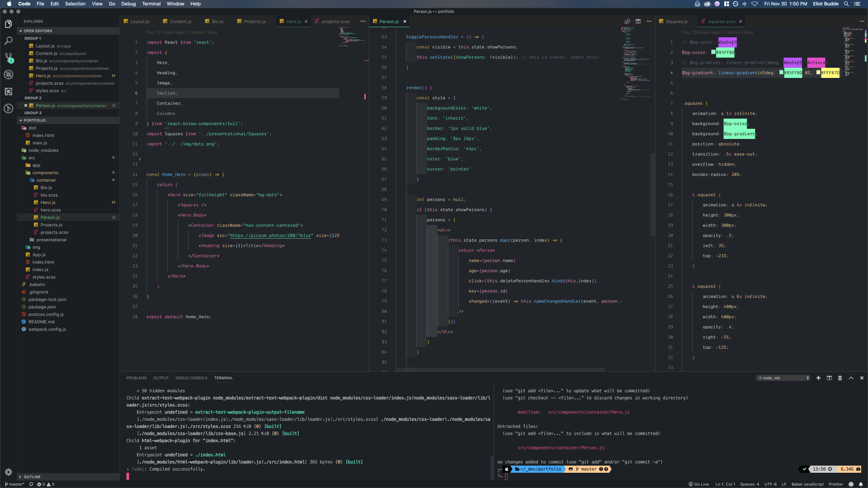The width and height of the screenshot is (868, 488).
Task: Open the GitLens icon in activity bar
Action: pos(8,108)
